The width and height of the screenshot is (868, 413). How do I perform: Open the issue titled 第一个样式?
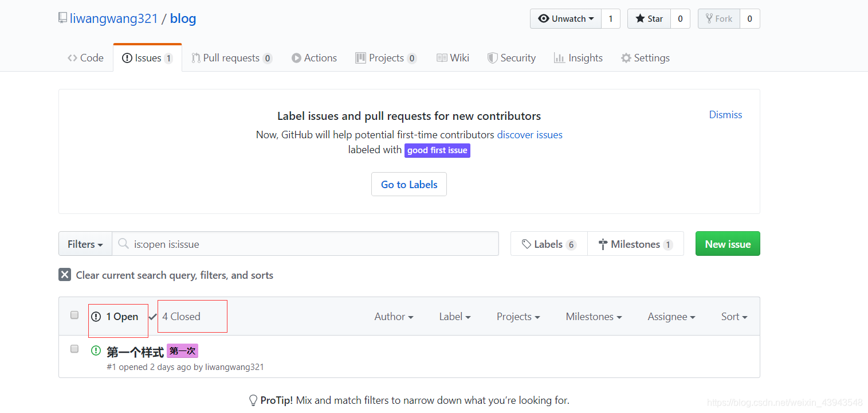(x=135, y=352)
